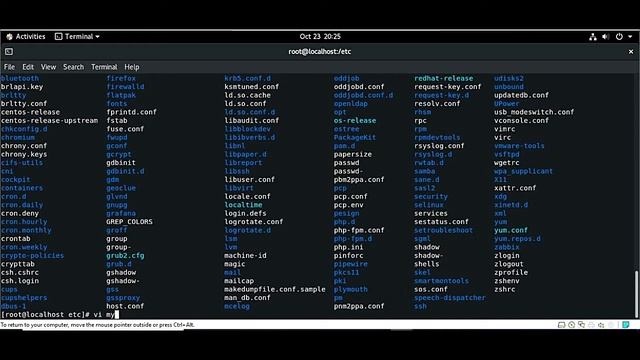This screenshot has width=640, height=360.
Task: Select the text grub2.cfg
Action: click(x=125, y=256)
